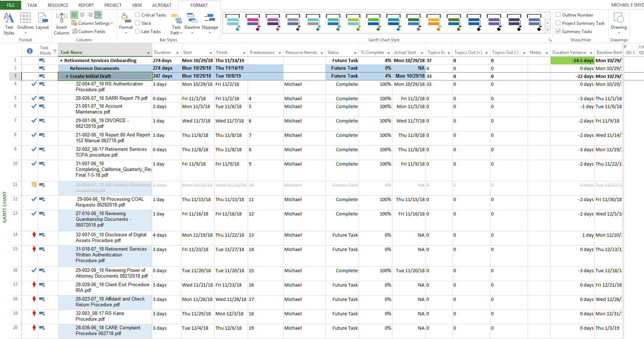This screenshot has height=339, width=644.
Task: Click the -14.5 days duration variance cell
Action: point(572,61)
